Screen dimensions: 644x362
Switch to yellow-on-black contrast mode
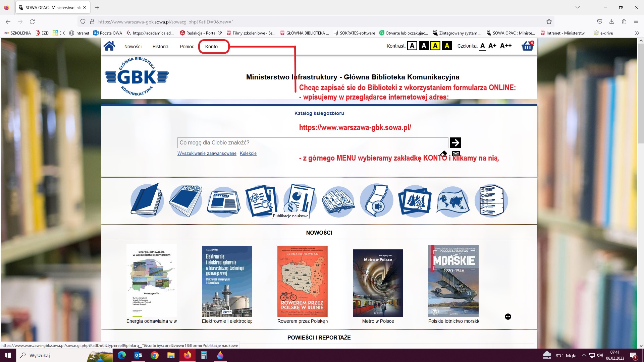tap(447, 46)
